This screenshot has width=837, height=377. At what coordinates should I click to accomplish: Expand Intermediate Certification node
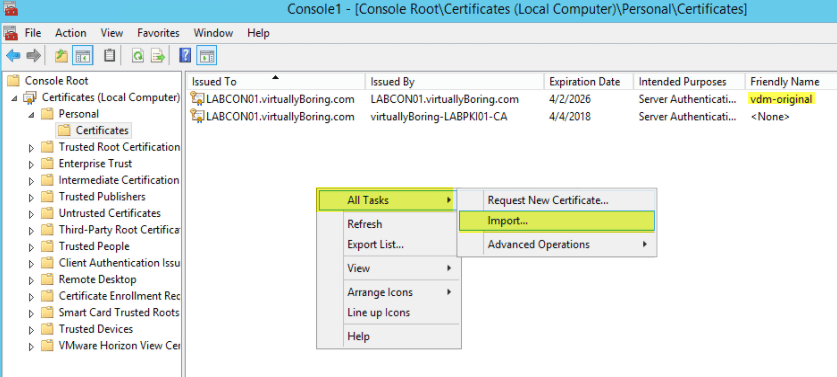tap(31, 180)
